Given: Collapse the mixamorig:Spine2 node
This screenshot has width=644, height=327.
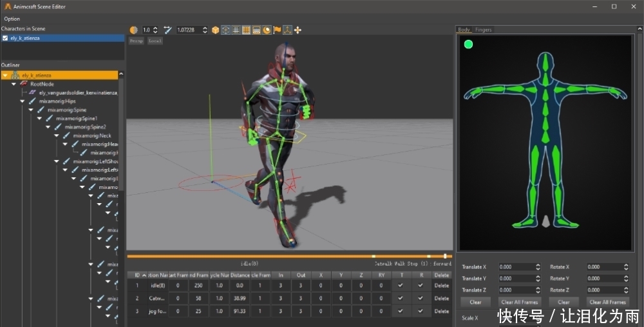Looking at the screenshot, I should click(x=48, y=127).
